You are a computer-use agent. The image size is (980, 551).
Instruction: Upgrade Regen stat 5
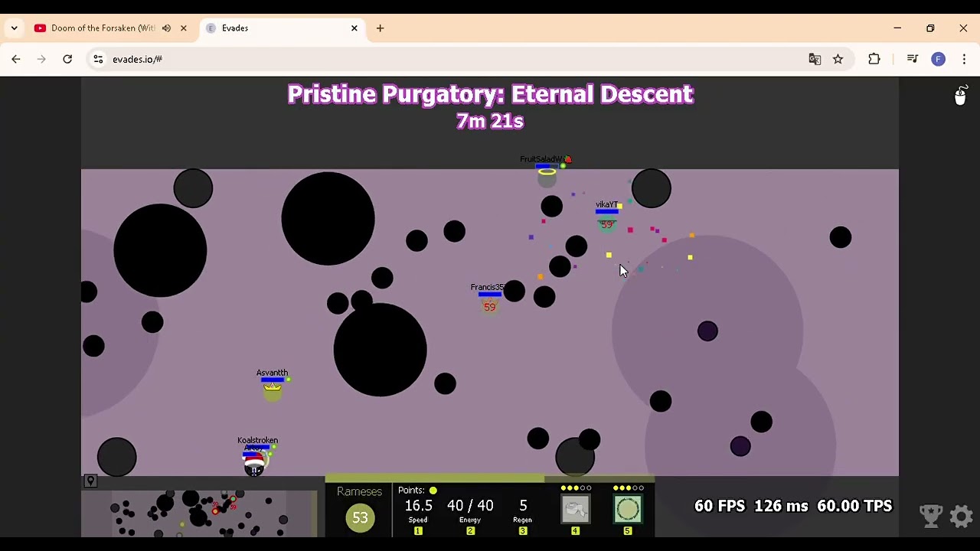click(x=523, y=512)
